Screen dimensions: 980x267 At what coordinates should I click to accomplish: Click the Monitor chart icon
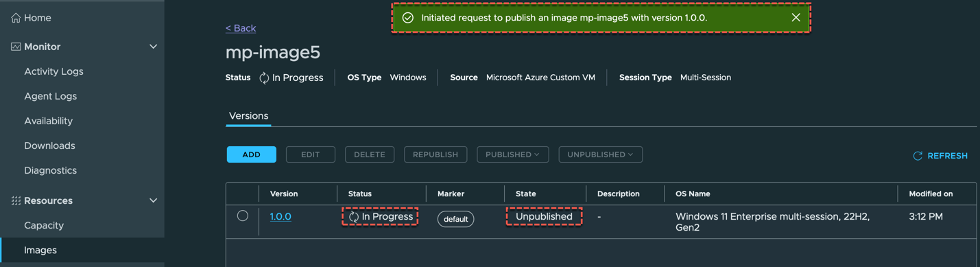[16, 47]
